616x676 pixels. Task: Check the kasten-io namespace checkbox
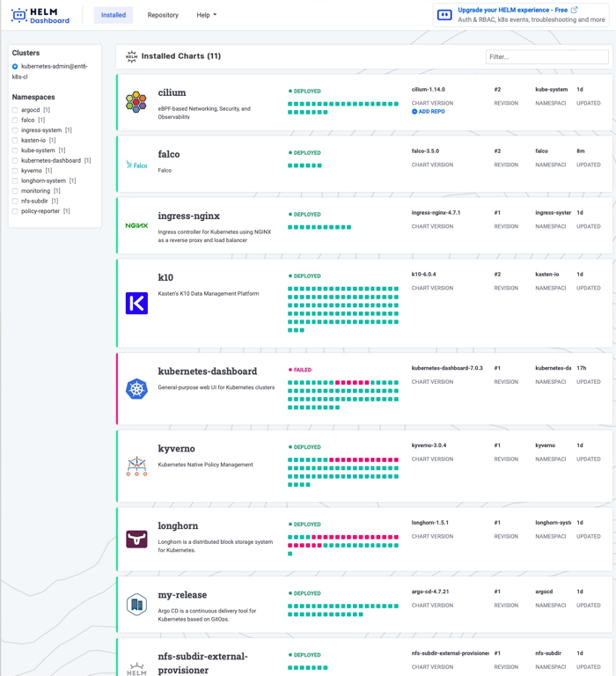(15, 140)
